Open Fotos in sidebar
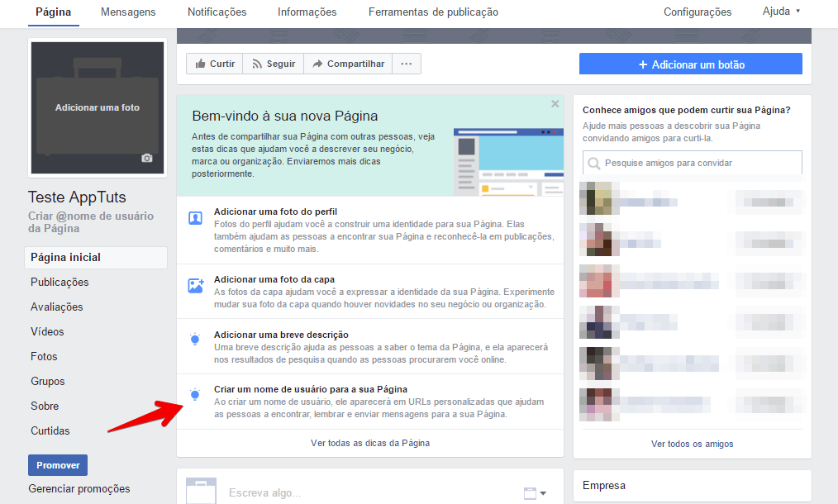 tap(44, 356)
